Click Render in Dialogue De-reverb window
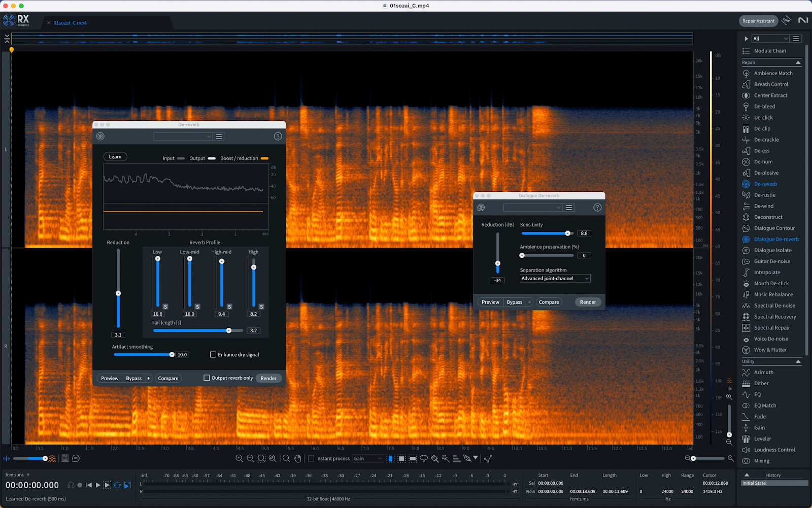 coord(588,302)
